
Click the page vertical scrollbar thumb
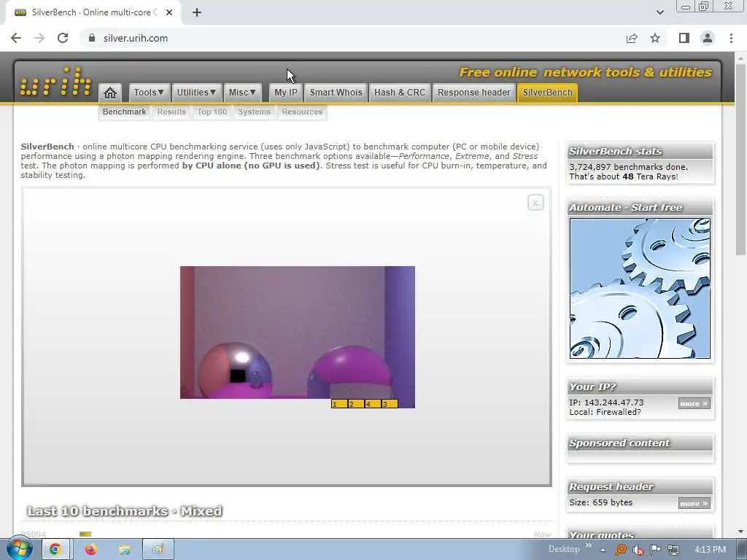[740, 160]
